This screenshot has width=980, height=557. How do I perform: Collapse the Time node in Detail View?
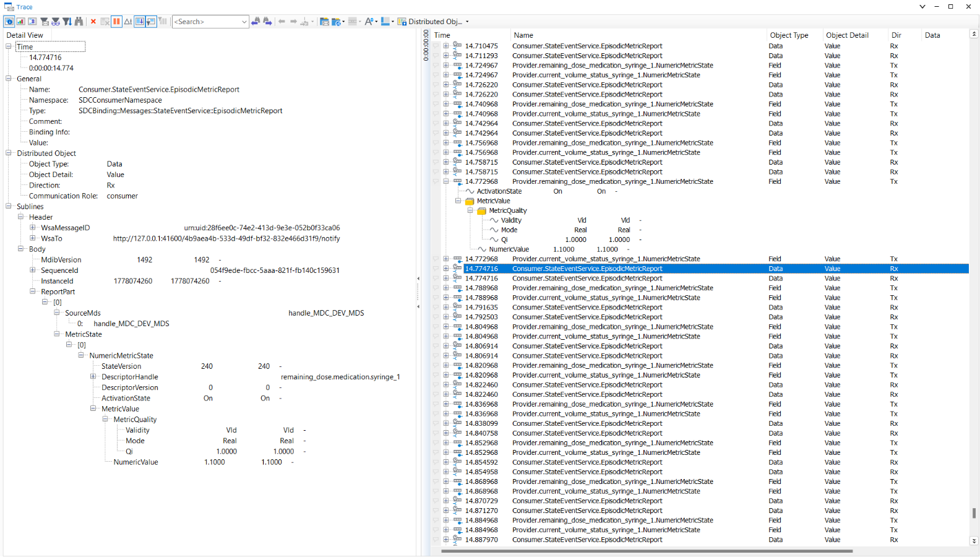[x=9, y=46]
